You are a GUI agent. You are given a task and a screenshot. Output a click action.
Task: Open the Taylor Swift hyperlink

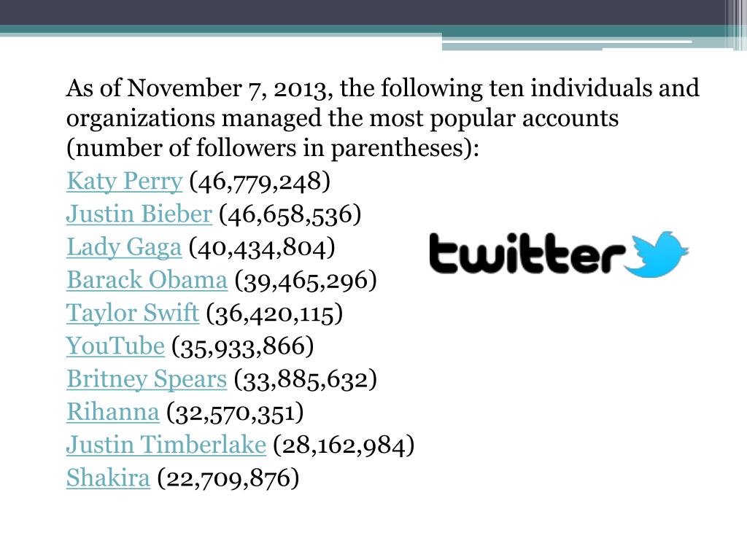click(x=133, y=314)
